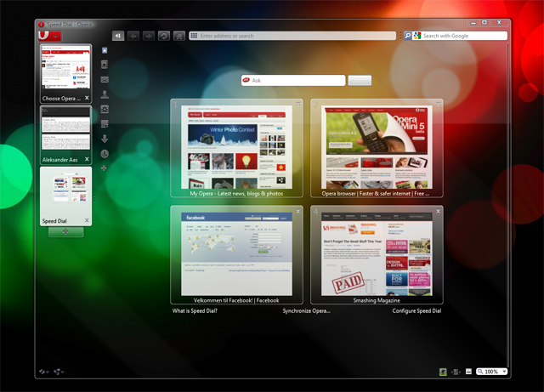Toggle the show images status bar icon
Image resolution: width=544 pixels, height=392 pixels.
(x=468, y=372)
